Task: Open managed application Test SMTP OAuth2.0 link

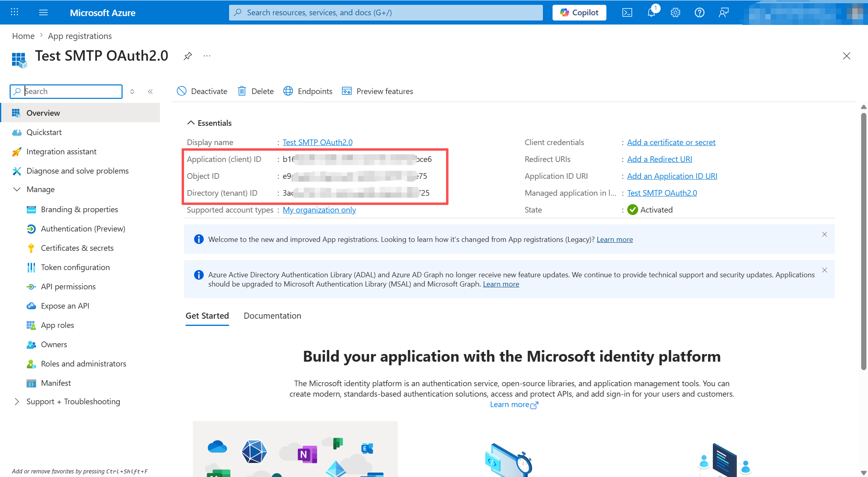Action: point(662,193)
